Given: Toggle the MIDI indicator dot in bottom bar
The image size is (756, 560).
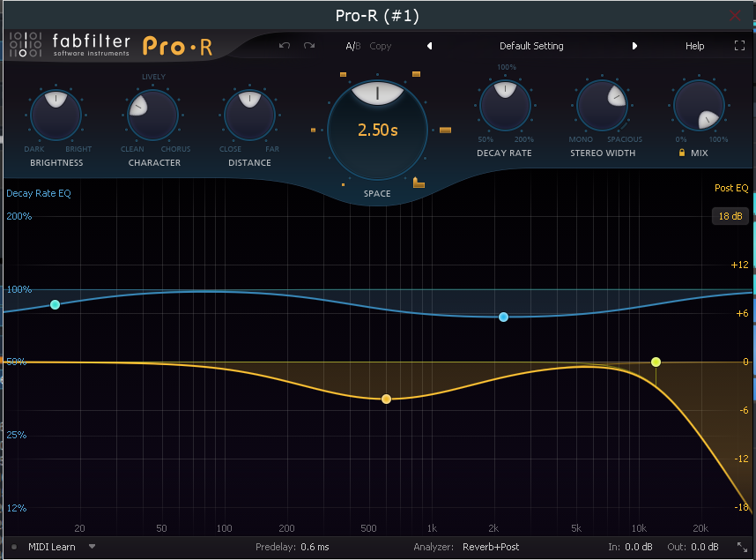Looking at the screenshot, I should pos(14,547).
